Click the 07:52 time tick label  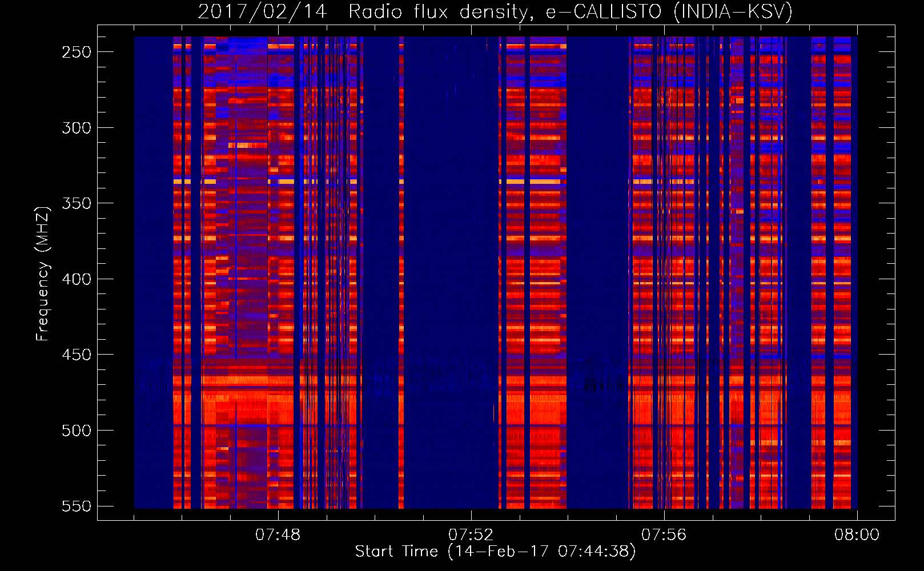[x=471, y=535]
